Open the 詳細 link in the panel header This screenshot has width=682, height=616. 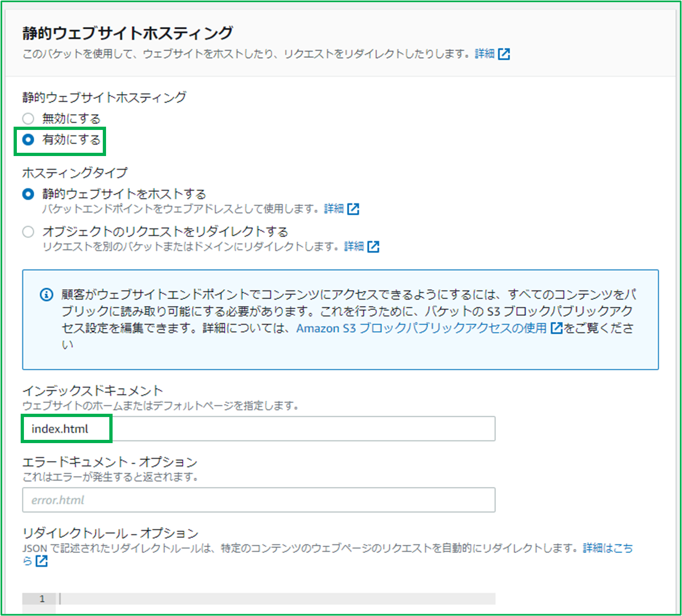pos(485,53)
